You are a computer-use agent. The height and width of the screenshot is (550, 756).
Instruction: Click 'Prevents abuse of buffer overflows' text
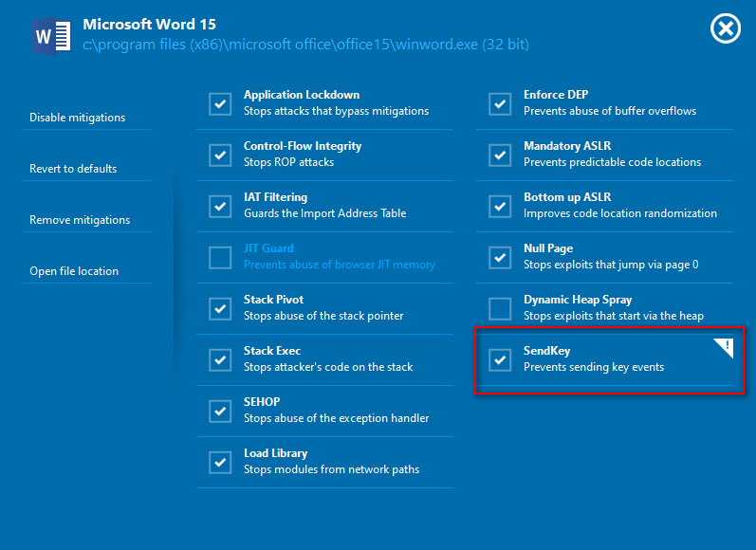tap(610, 111)
